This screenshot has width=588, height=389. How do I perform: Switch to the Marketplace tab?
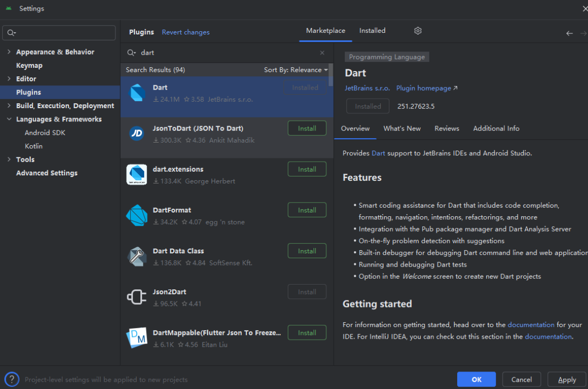coord(325,31)
